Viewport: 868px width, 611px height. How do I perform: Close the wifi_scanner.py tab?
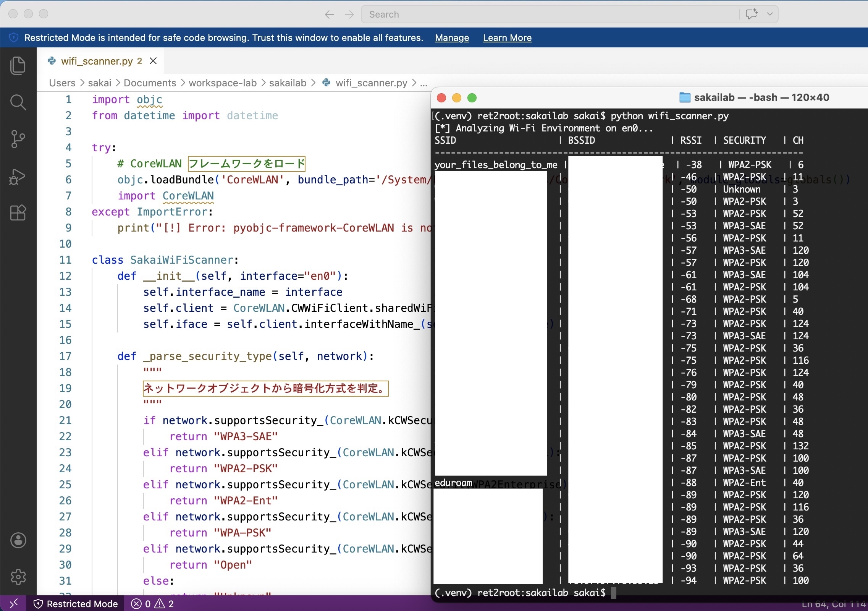click(x=153, y=61)
